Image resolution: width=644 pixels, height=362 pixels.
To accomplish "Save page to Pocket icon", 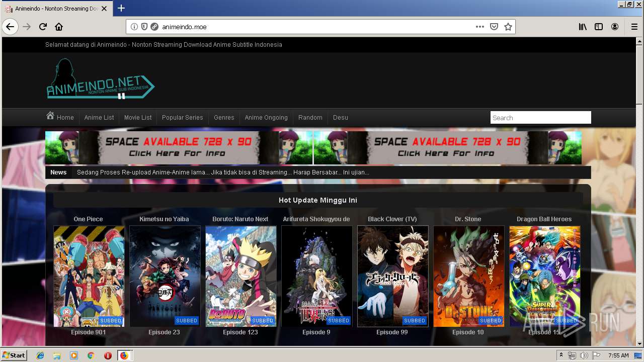I will 494,27.
